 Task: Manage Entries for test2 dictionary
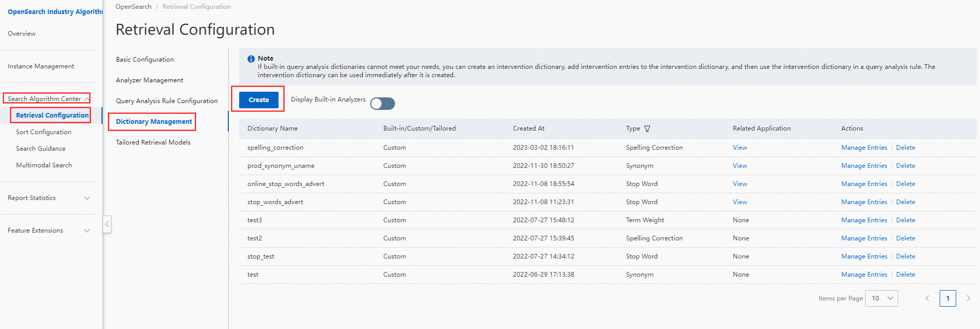click(864, 238)
